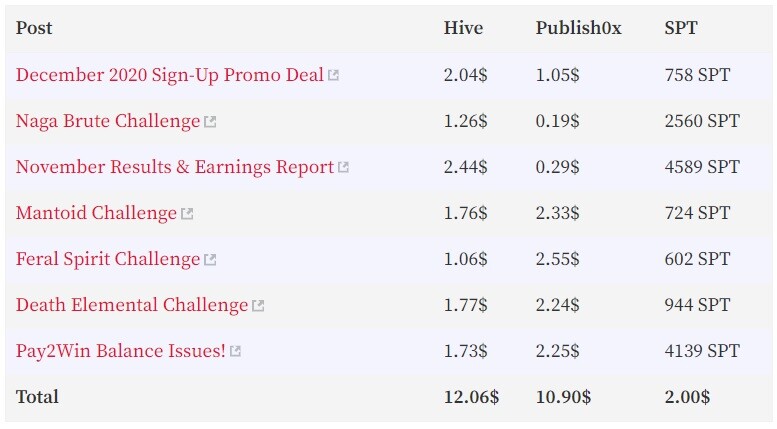Follow the Pay2Win Balance Issues! link
The height and width of the screenshot is (429, 777).
(120, 351)
